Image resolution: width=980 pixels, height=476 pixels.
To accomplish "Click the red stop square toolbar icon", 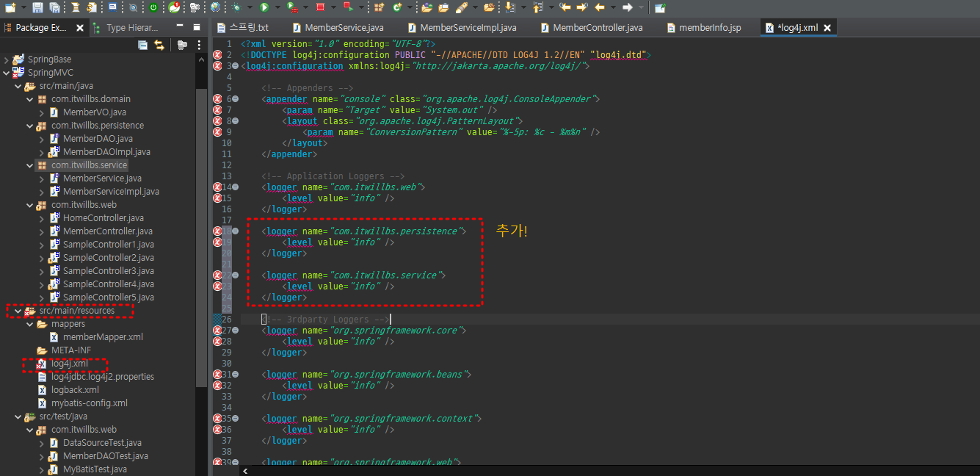I will (x=320, y=7).
